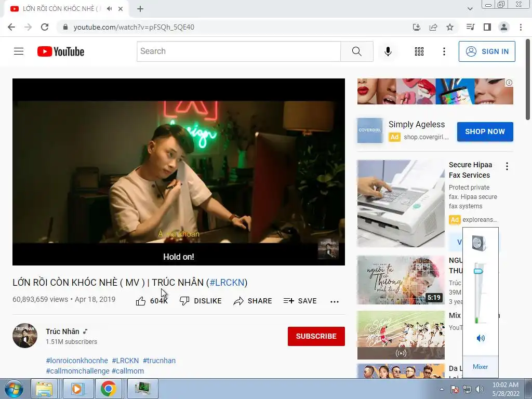Image resolution: width=532 pixels, height=399 pixels.
Task: Open Windows Explorer from the taskbar
Action: (45, 389)
